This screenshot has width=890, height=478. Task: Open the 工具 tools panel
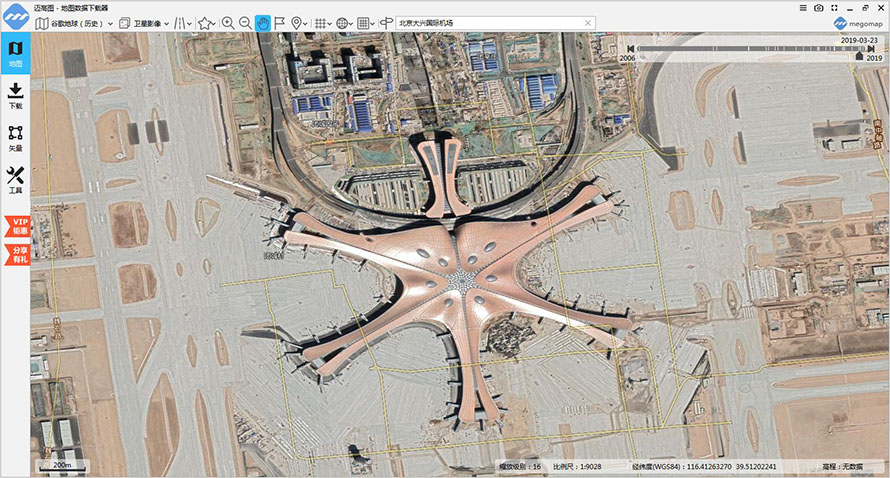pos(15,181)
